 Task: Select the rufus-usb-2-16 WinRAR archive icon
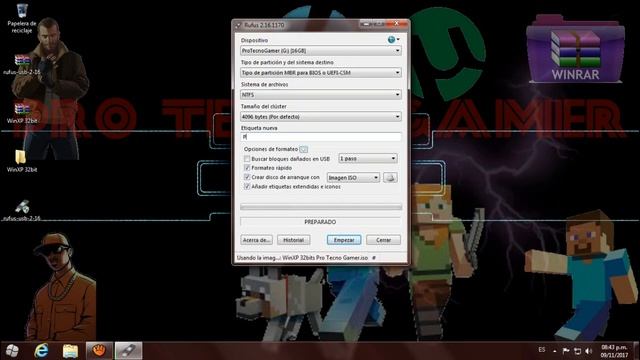coord(22,64)
